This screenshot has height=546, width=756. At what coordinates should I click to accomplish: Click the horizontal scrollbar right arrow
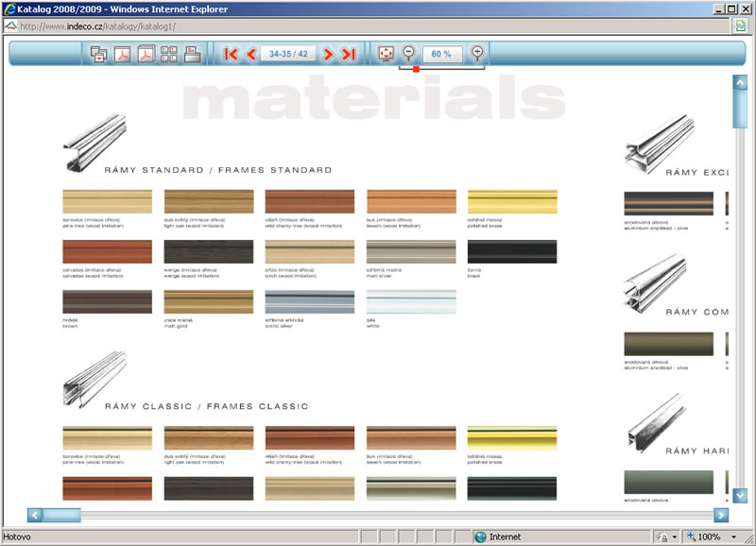coord(721,515)
